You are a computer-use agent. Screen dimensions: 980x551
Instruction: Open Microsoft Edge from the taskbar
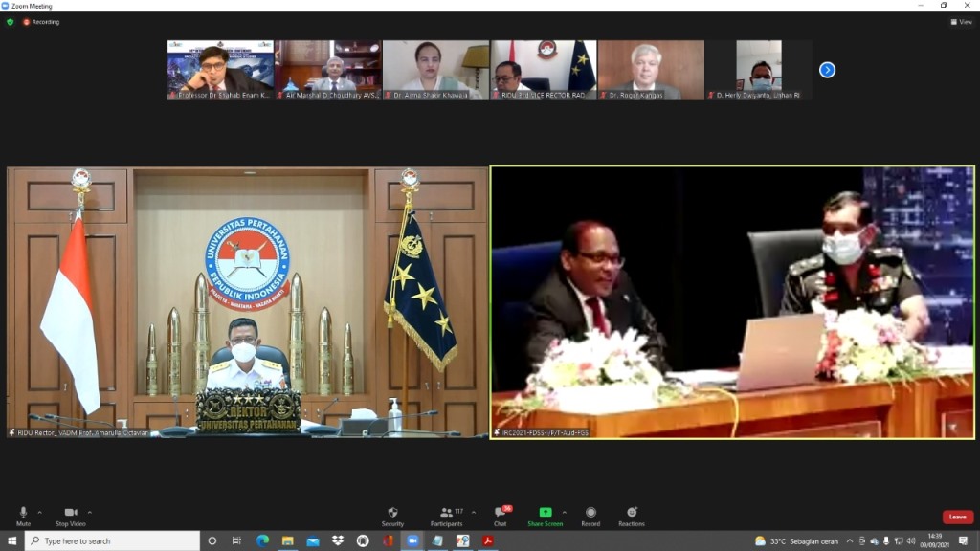pos(262,540)
